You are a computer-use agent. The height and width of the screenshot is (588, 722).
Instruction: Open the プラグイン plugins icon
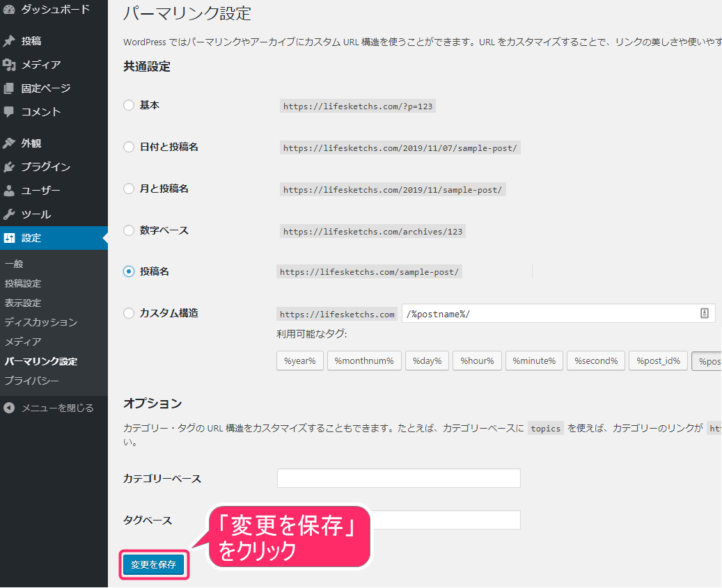point(9,167)
